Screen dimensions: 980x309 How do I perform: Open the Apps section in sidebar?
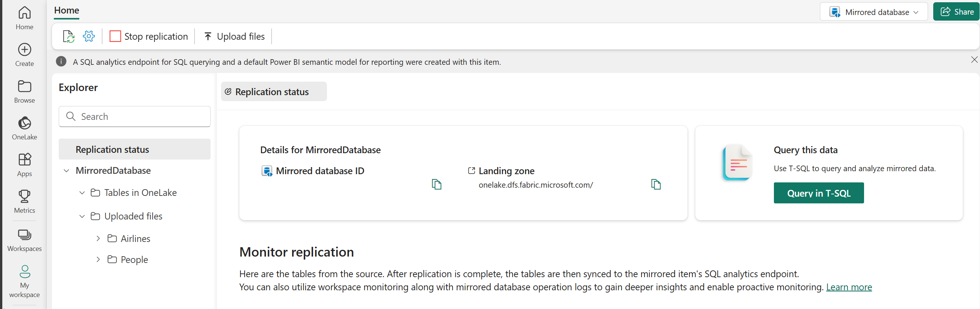(x=24, y=165)
